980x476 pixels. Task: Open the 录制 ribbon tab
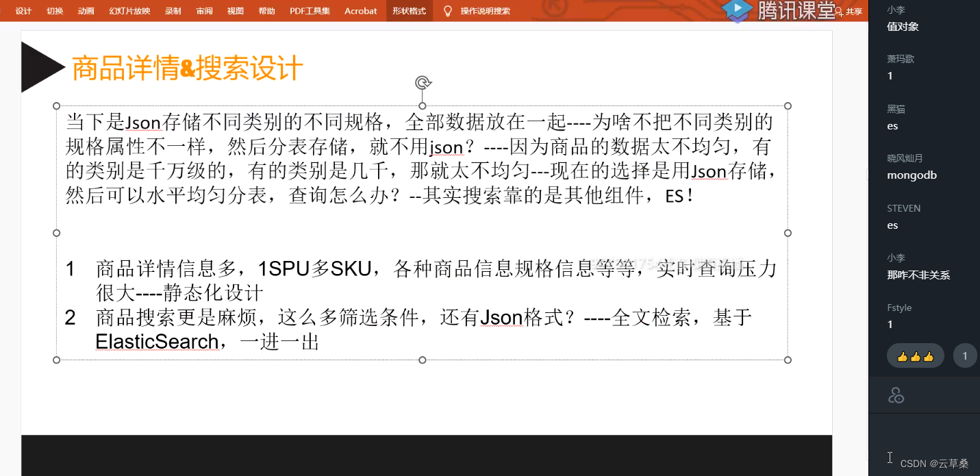coord(173,11)
